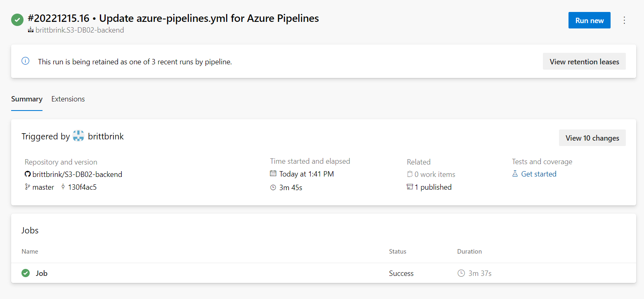Screen dimensions: 644x299
Task: Open View retention leases
Action: [584, 61]
